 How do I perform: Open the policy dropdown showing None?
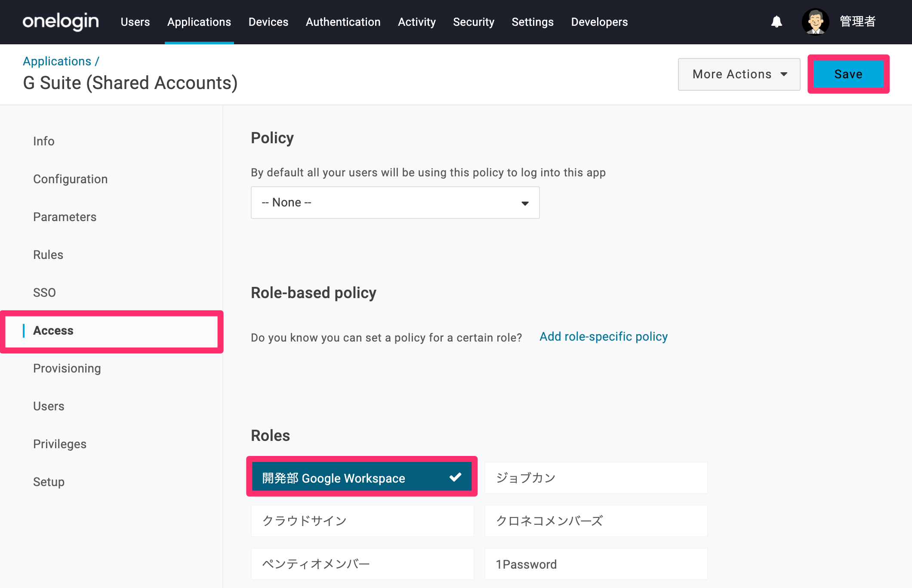tap(395, 203)
